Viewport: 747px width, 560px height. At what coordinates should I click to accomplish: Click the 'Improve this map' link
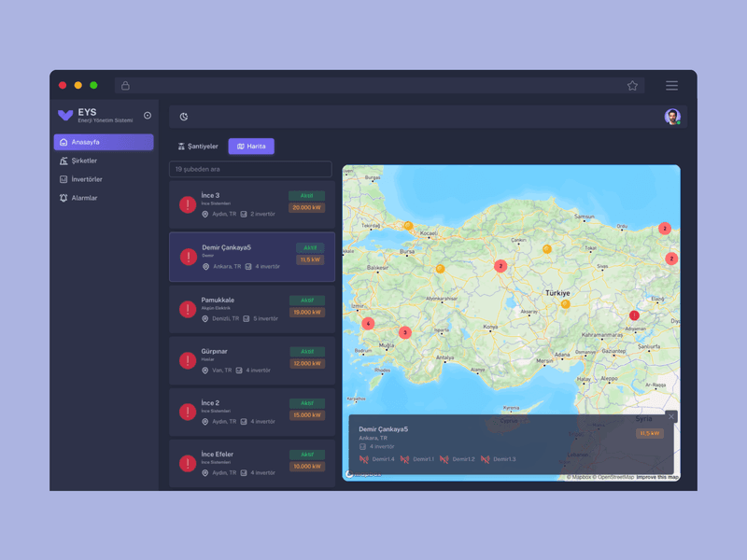point(657,477)
